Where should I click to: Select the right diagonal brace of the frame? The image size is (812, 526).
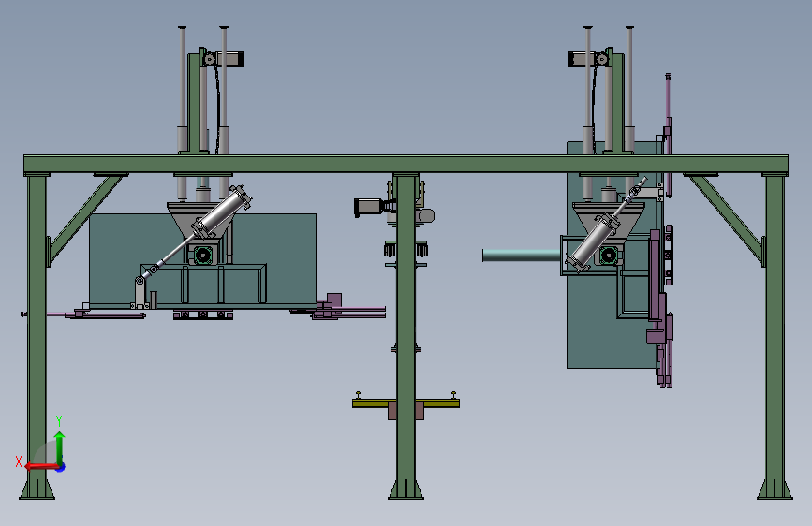pos(727,218)
